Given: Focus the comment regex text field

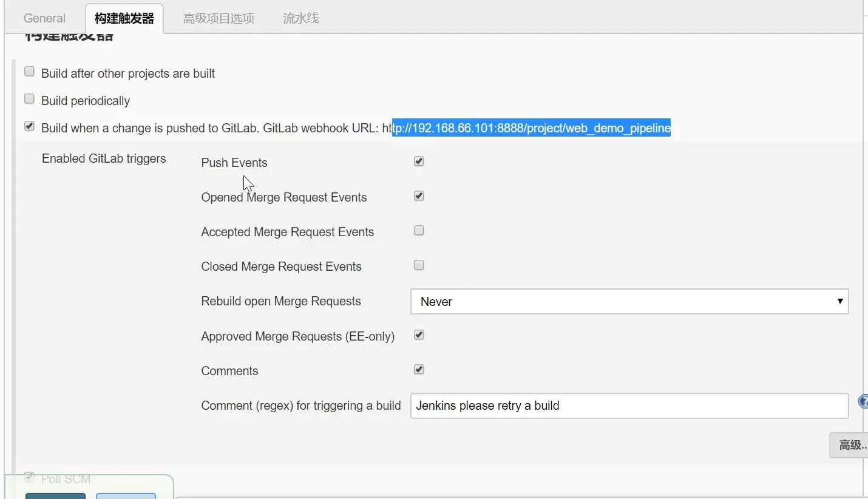Looking at the screenshot, I should (x=629, y=406).
